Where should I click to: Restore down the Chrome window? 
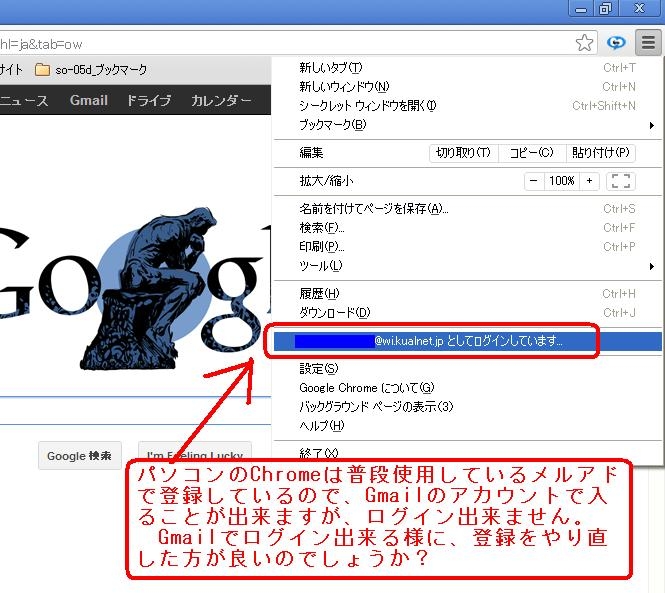pyautogui.click(x=605, y=9)
